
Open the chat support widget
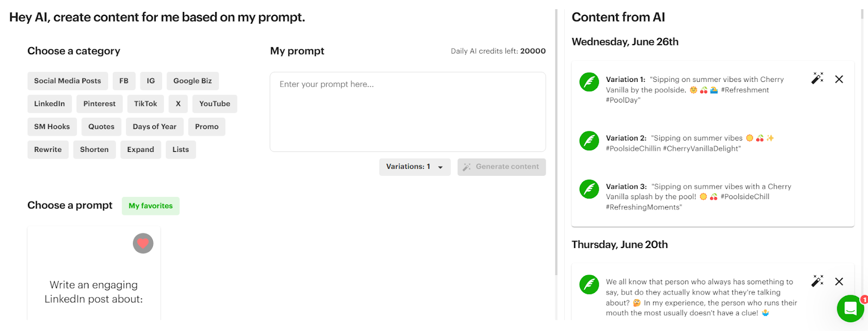tap(850, 309)
